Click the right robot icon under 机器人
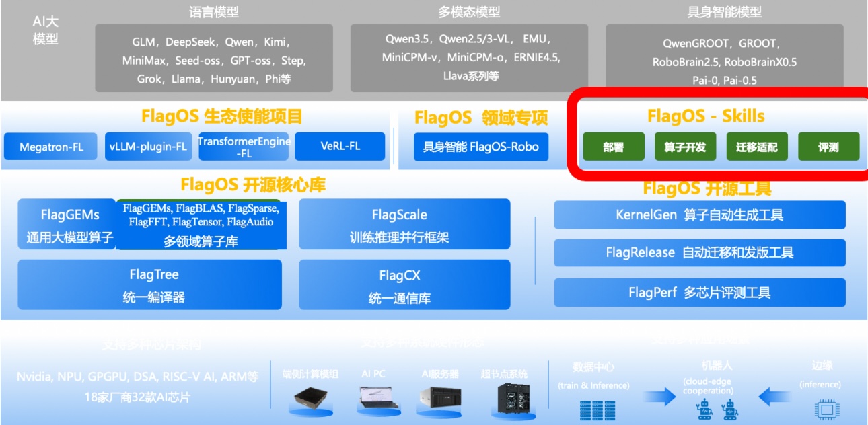Image resolution: width=868 pixels, height=425 pixels. (730, 408)
